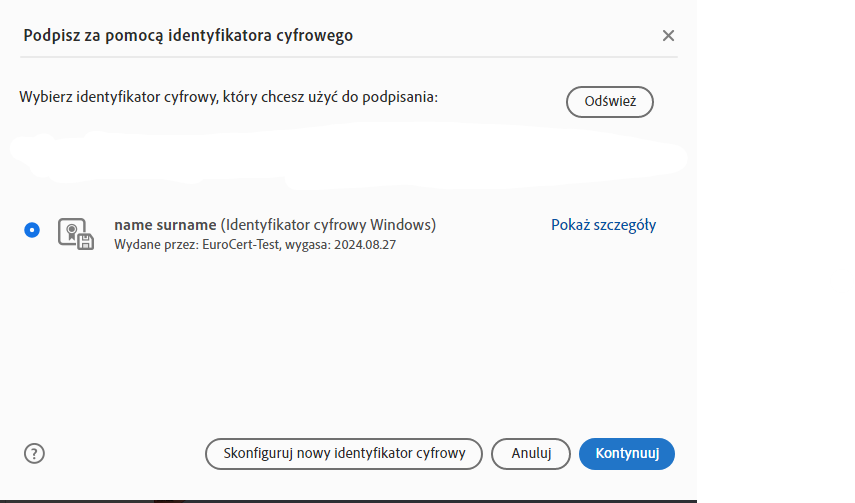Select the name surname radio button
855x503 pixels.
point(32,230)
